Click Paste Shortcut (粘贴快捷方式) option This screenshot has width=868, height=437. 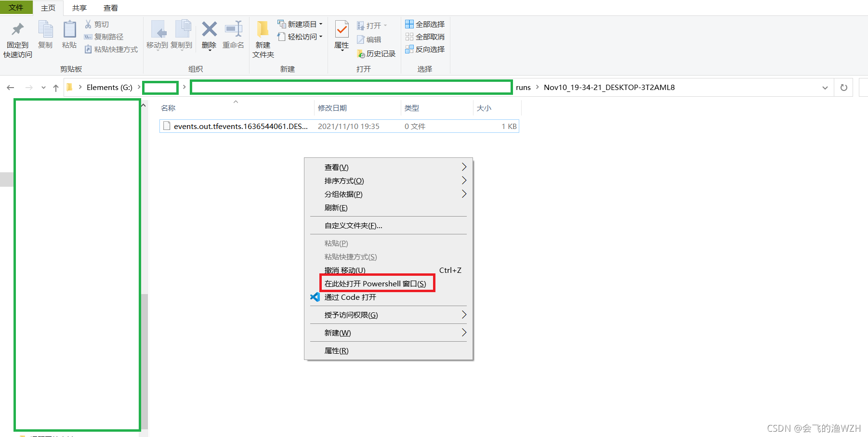[x=111, y=49]
